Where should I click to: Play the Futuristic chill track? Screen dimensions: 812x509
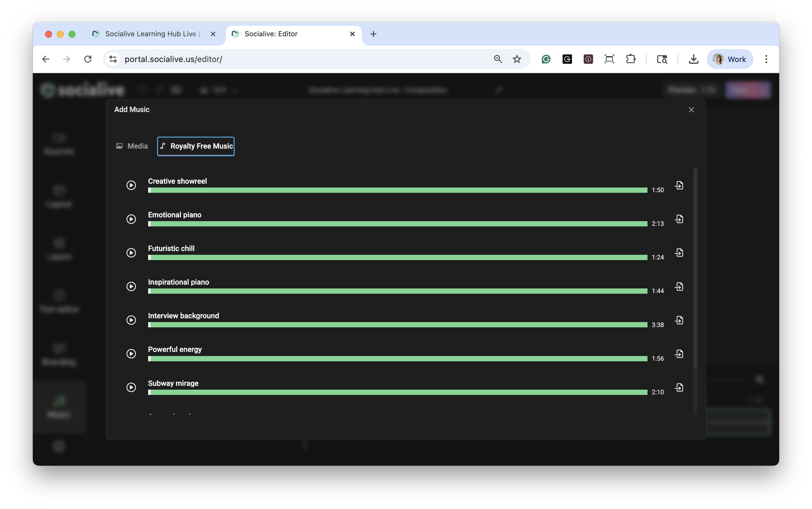(x=131, y=253)
